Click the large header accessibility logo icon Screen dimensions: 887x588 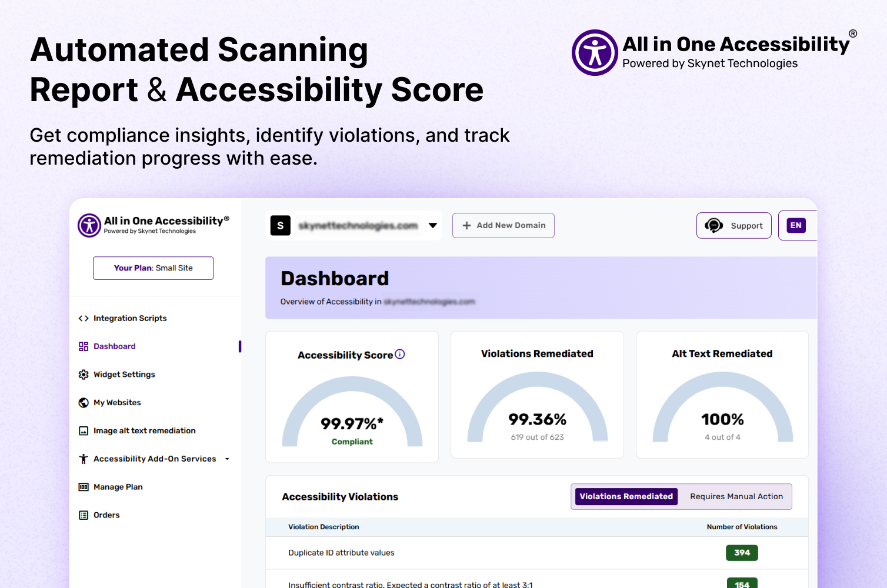click(x=595, y=53)
